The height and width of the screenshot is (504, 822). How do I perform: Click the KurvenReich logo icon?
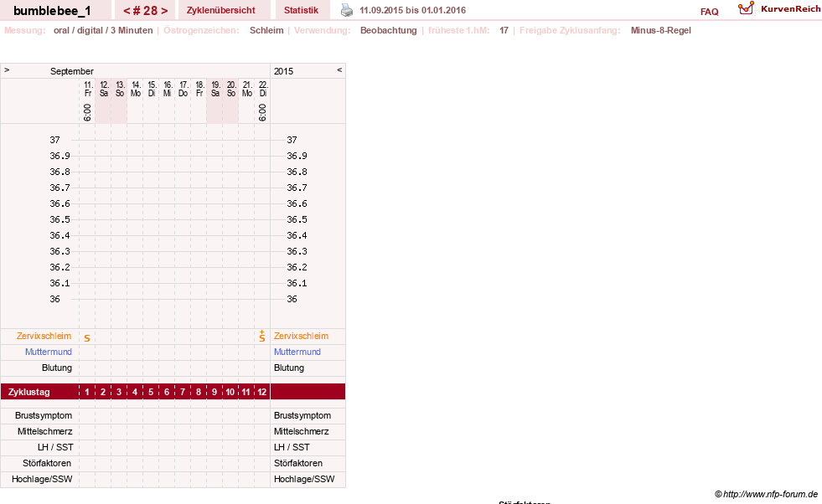point(746,8)
